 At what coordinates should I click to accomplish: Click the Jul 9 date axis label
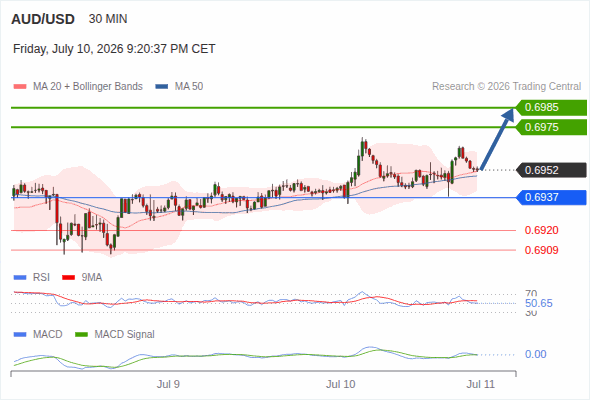pos(168,384)
